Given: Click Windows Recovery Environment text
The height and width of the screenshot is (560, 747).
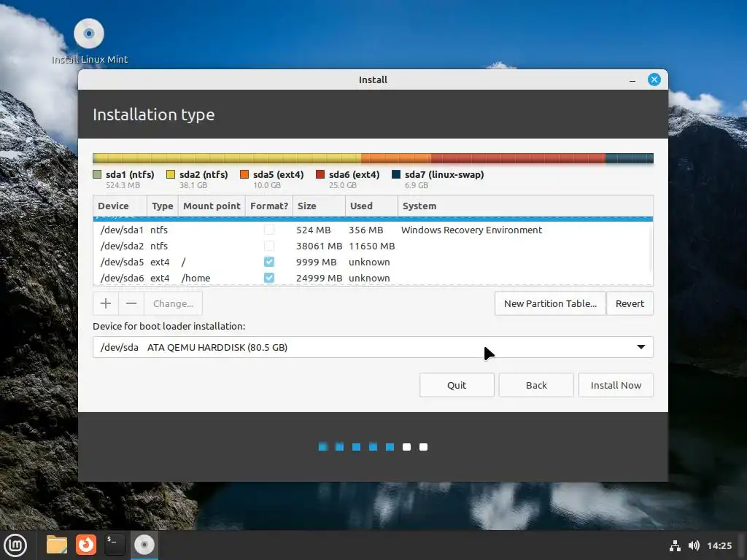Looking at the screenshot, I should (471, 230).
